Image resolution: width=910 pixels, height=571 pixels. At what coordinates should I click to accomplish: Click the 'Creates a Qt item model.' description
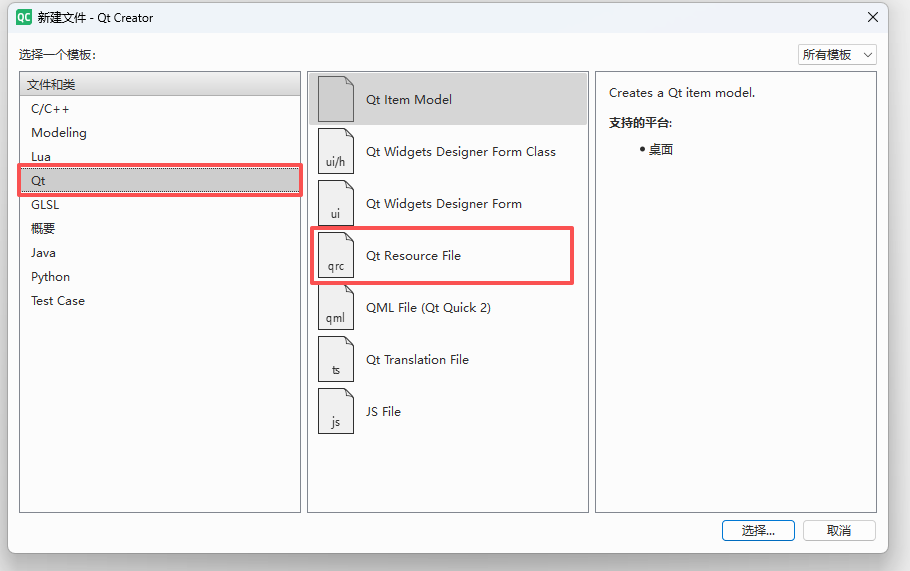(682, 93)
